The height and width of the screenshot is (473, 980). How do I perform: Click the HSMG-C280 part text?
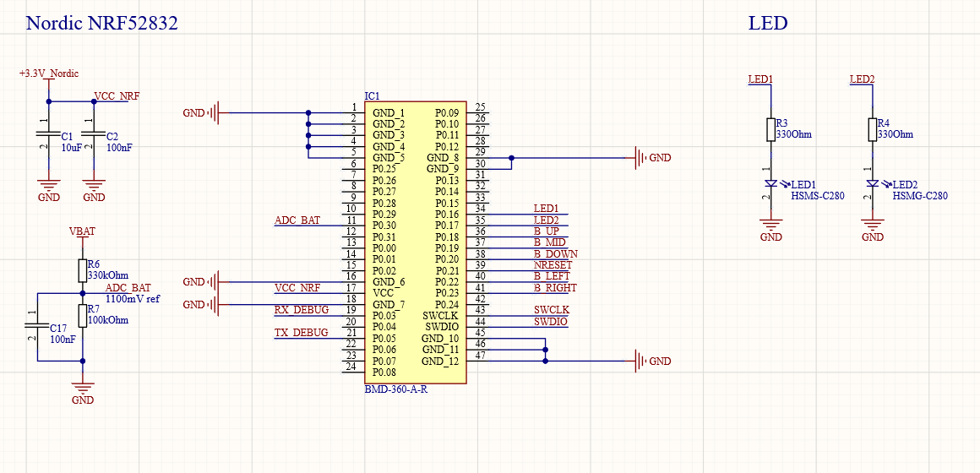coord(920,196)
